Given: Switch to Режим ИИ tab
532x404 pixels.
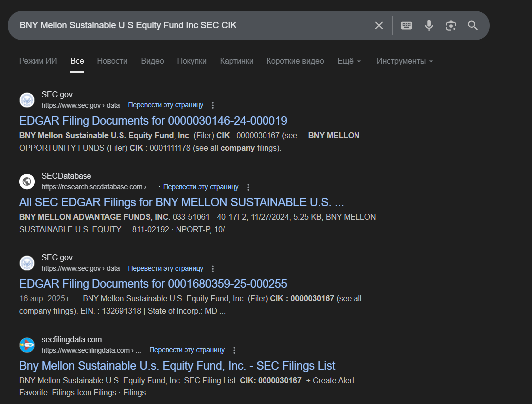Looking at the screenshot, I should [x=38, y=61].
